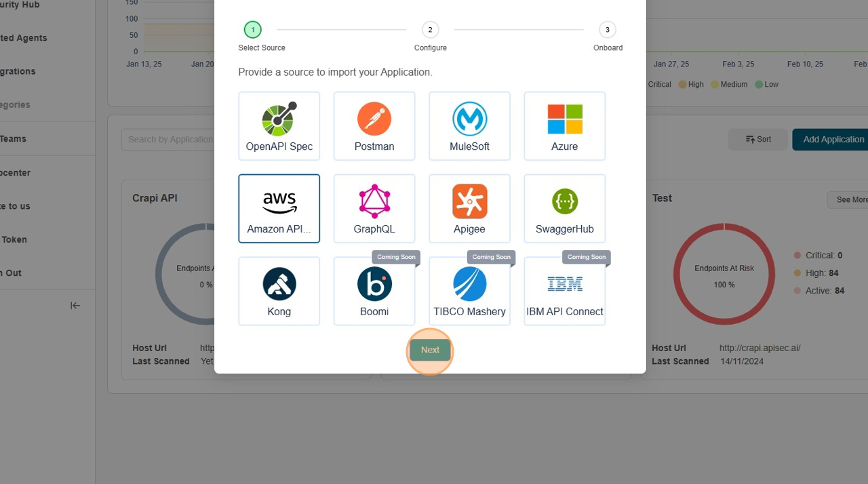The width and height of the screenshot is (868, 484).
Task: Select the Kong source icon
Action: point(279,291)
